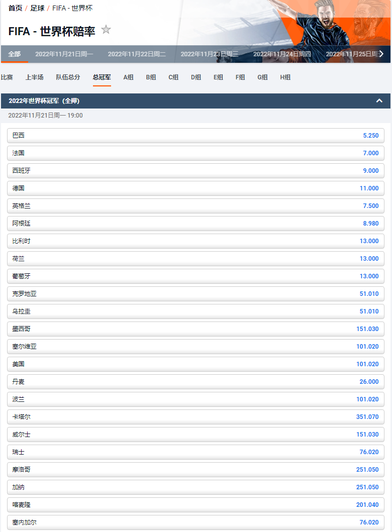Add FIFA World Cup to favorites star
Image resolution: width=392 pixels, height=532 pixels.
(106, 30)
